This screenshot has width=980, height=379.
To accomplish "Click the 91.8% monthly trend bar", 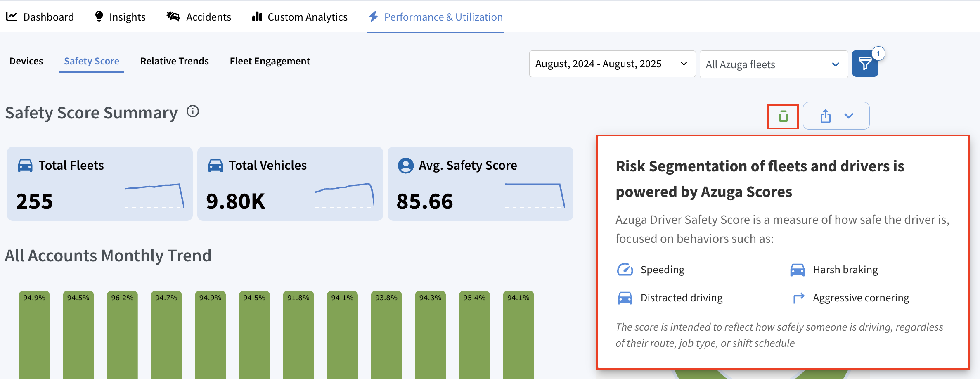I will point(298,335).
